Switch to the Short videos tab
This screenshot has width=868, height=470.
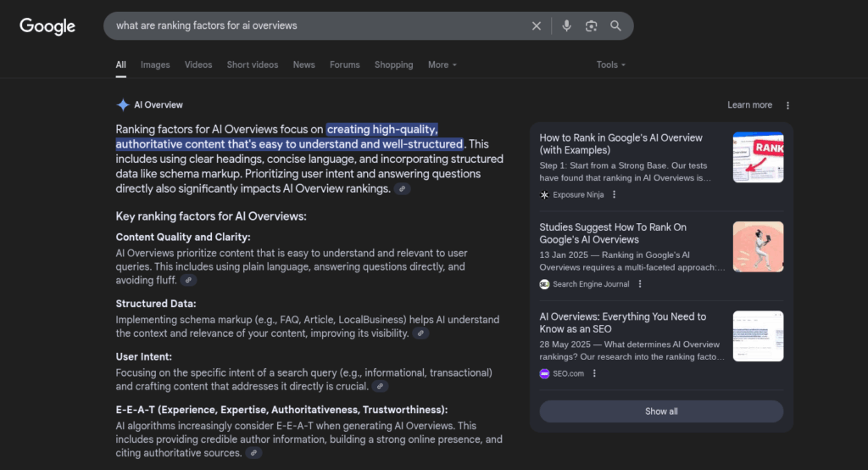coord(253,64)
